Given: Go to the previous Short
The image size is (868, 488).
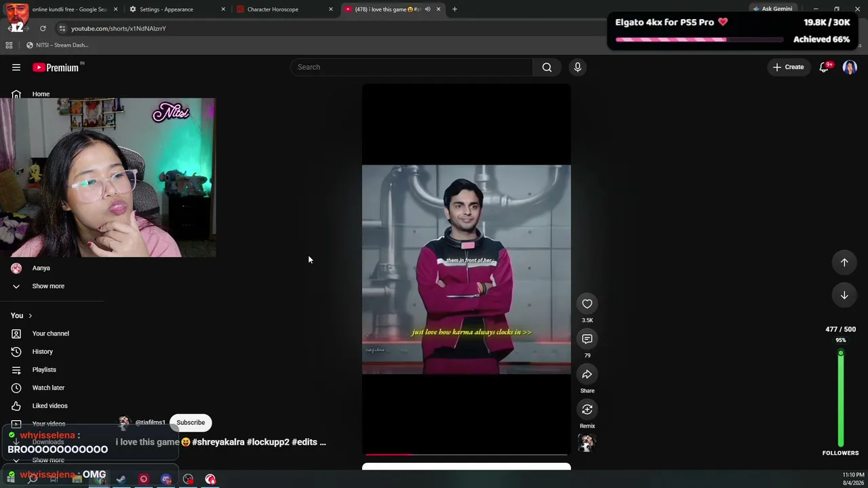Looking at the screenshot, I should pos(844,262).
